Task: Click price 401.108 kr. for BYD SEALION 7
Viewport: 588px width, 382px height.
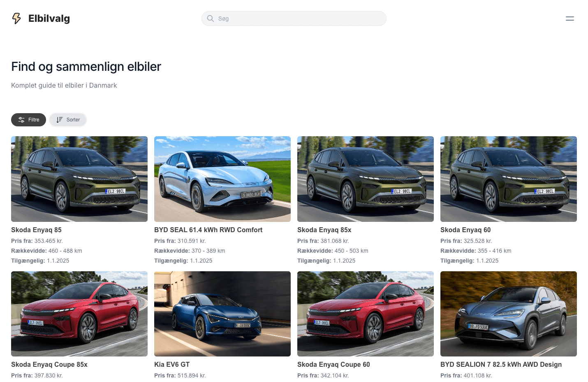Action: pyautogui.click(x=478, y=375)
